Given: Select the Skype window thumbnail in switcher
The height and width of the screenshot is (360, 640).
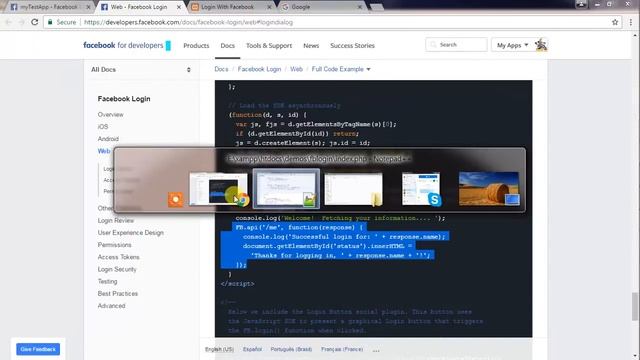Looking at the screenshot, I should tap(421, 189).
